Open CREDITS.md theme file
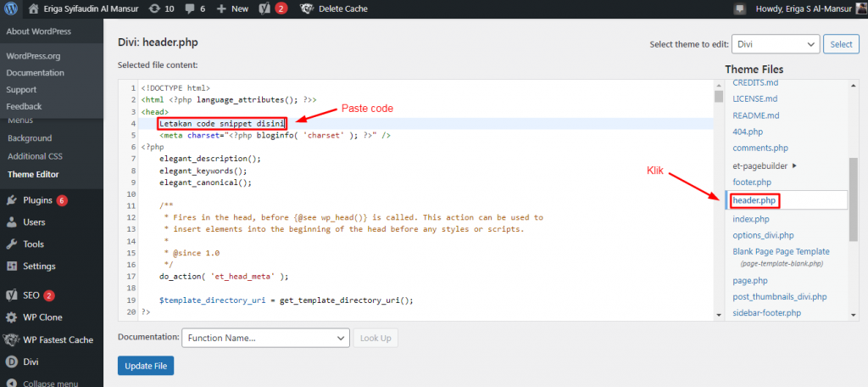The height and width of the screenshot is (387, 868). 755,82
